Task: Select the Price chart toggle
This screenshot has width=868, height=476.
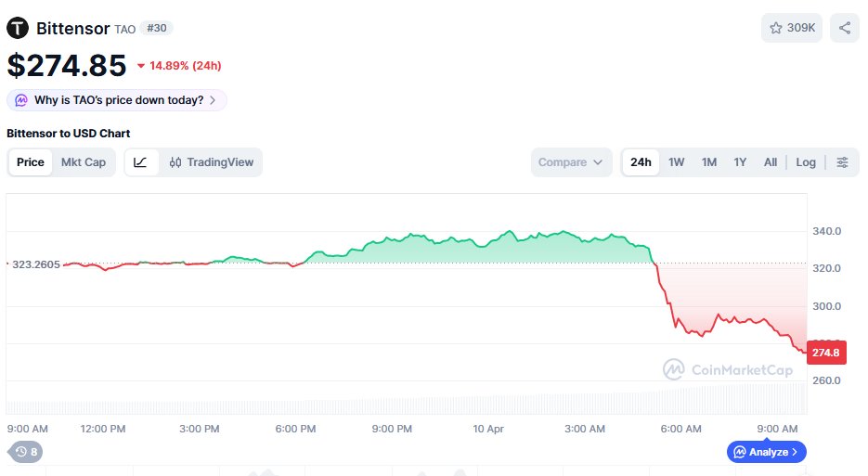Action: [31, 162]
